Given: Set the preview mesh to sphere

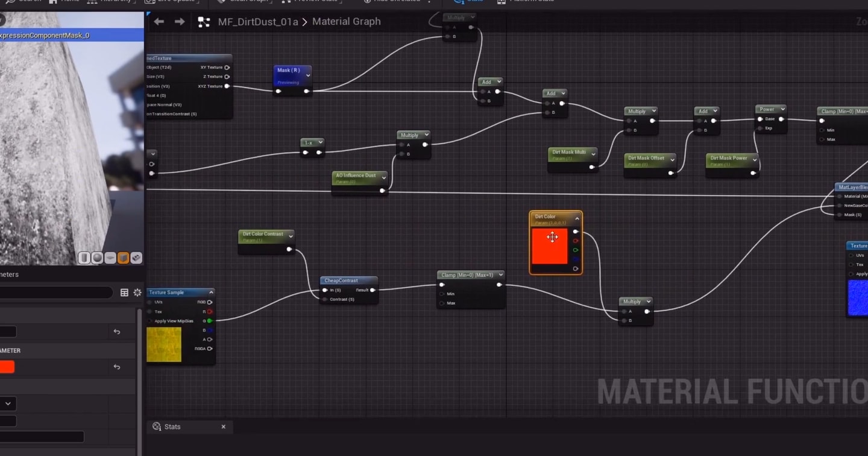Looking at the screenshot, I should 97,258.
